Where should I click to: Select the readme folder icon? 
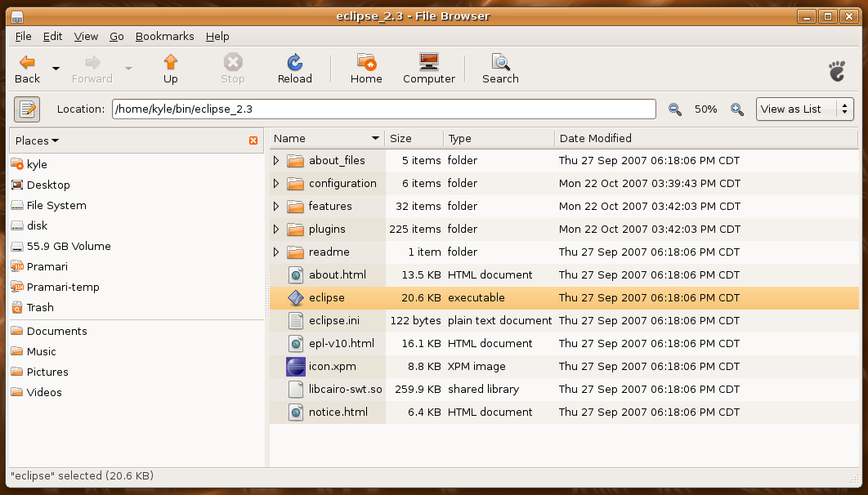(x=296, y=252)
